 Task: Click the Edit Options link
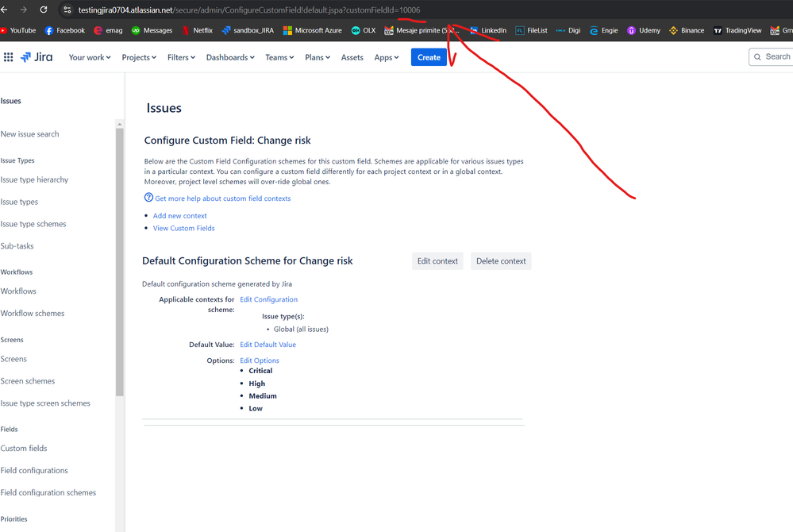[x=260, y=360]
